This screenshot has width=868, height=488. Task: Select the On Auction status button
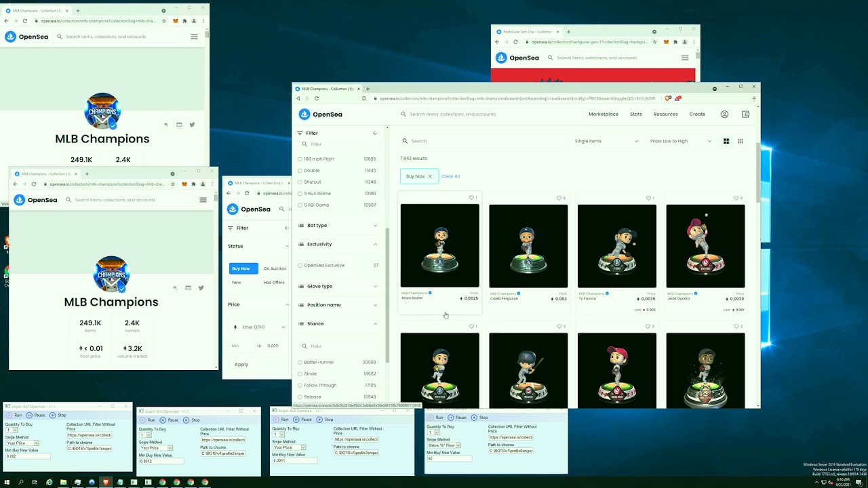(275, 268)
